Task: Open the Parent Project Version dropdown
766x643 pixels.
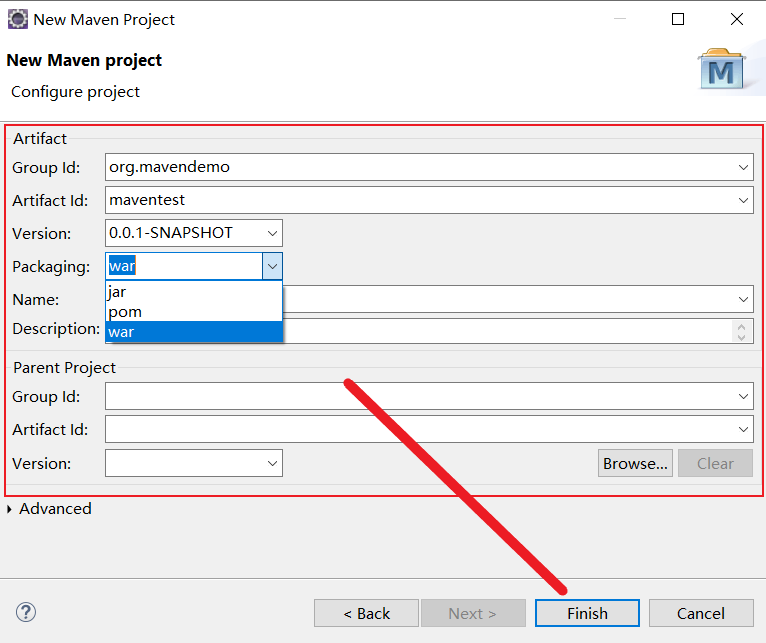Action: (272, 463)
